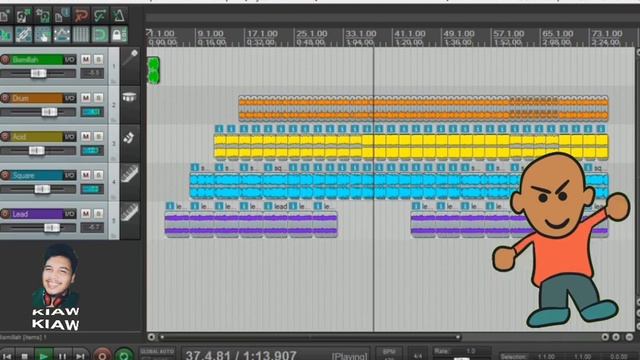Image resolution: width=640 pixels, height=360 pixels.
Task: Click the Redo toolbar icon
Action: tap(100, 16)
